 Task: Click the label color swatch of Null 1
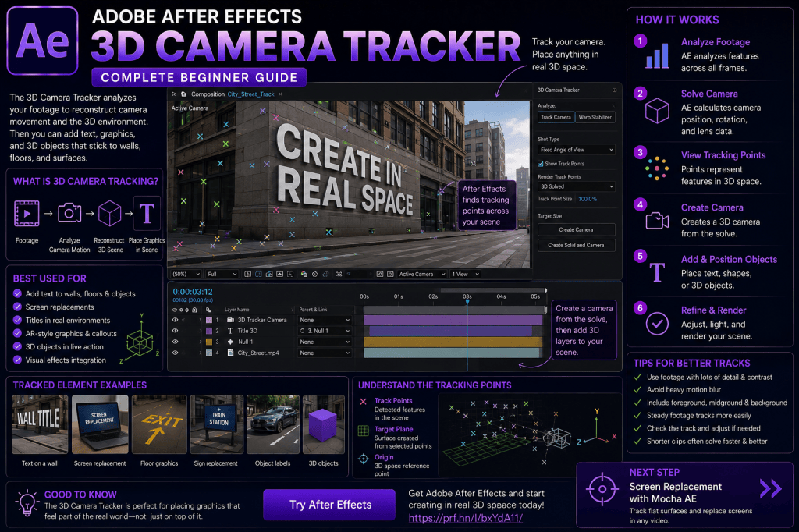(x=209, y=342)
